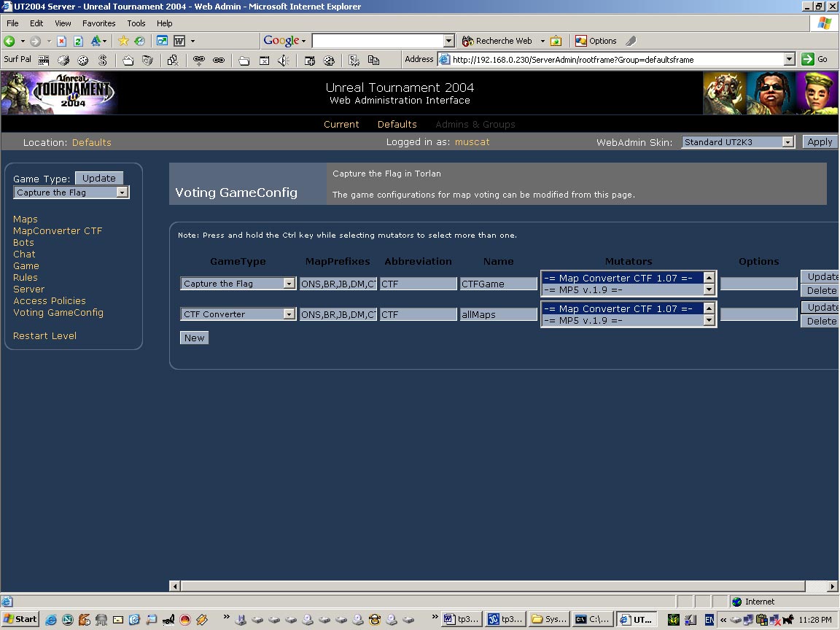Open the Favorites menu
Screen dimensions: 840x630
point(98,23)
